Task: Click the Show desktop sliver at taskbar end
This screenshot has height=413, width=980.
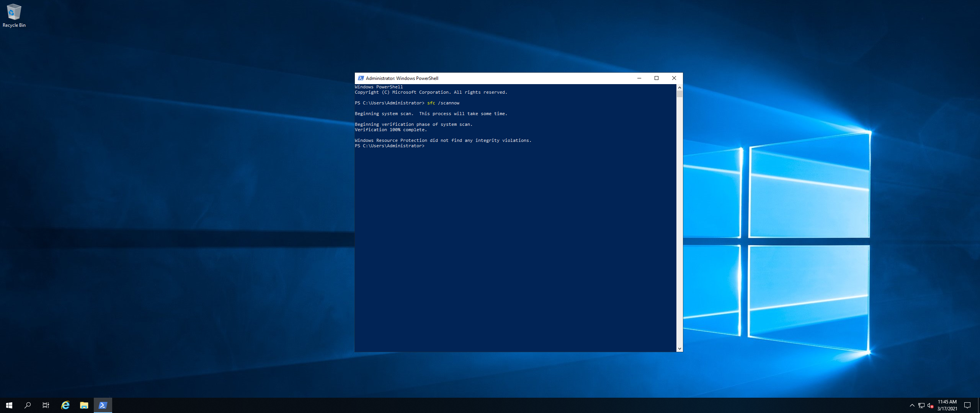Action: pyautogui.click(x=978, y=405)
